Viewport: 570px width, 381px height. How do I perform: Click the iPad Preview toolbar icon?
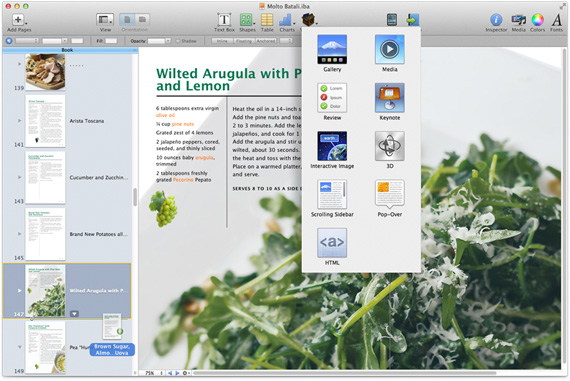pos(392,20)
